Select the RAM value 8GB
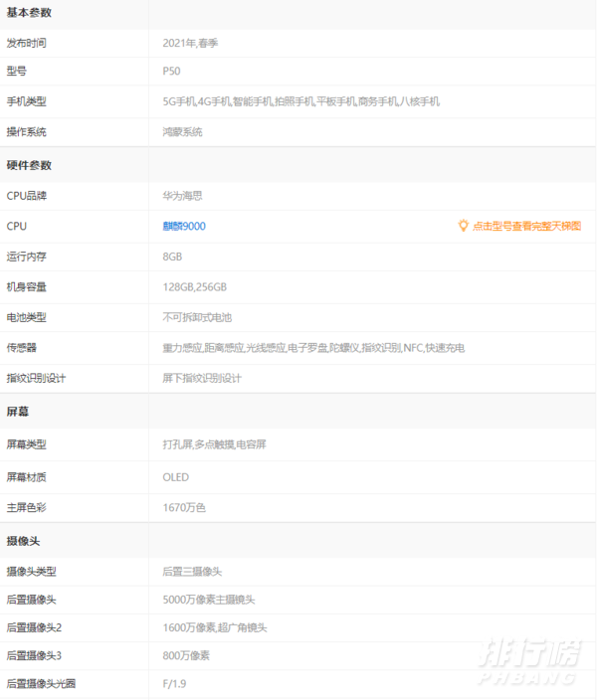The width and height of the screenshot is (597, 700). tap(172, 257)
